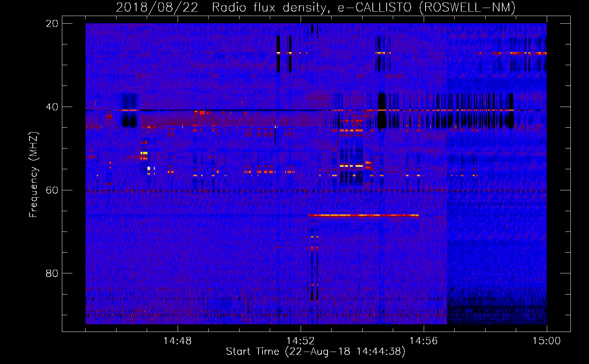This screenshot has width=589, height=364.
Task: Click the '60' frequency tick label
Action: tap(52, 190)
